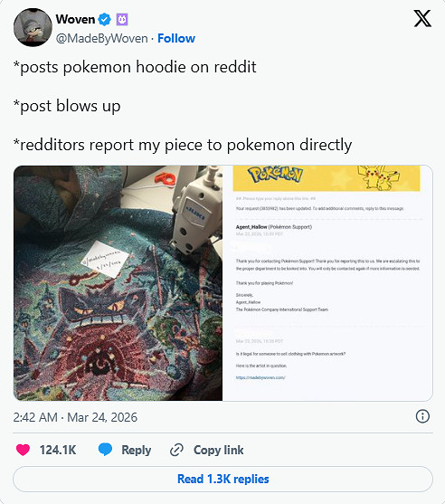The height and width of the screenshot is (504, 445).
Task: Click the 2:42 AM · Mar 24, 2026 timestamp
Action: 75,417
